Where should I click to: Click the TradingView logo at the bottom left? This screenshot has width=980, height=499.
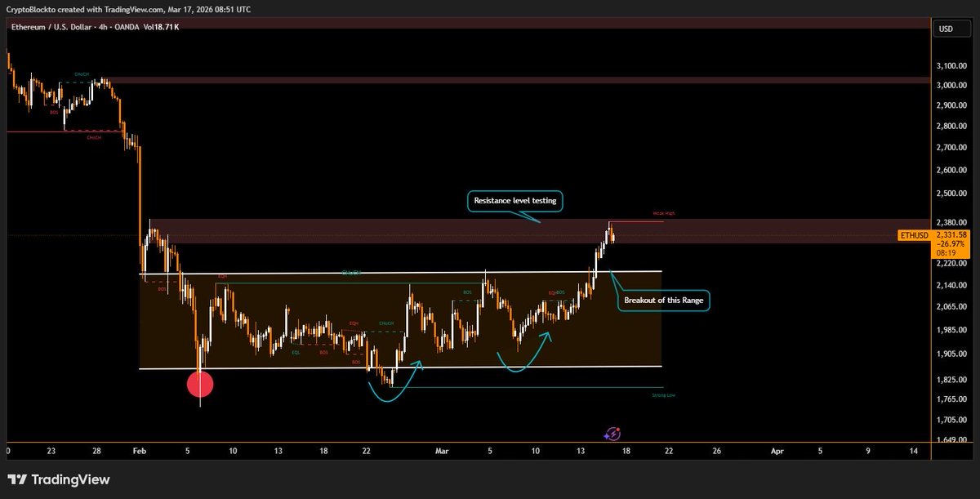coord(58,479)
